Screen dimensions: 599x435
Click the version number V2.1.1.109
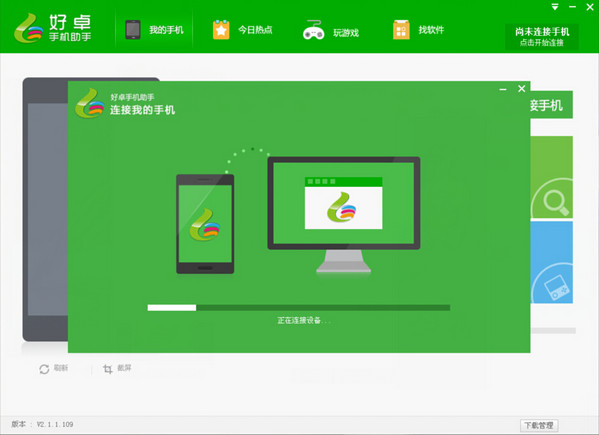click(x=55, y=424)
